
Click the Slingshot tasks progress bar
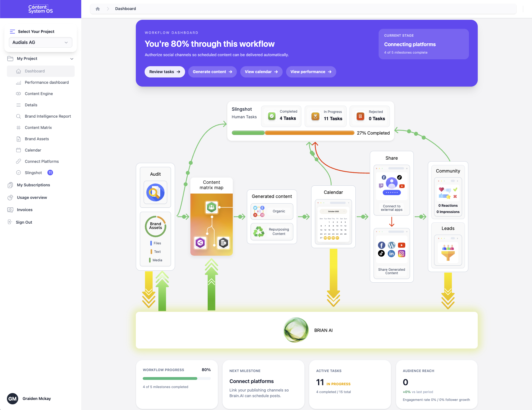point(293,133)
